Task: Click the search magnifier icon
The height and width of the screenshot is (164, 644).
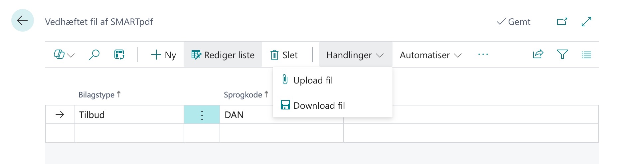Action: tap(94, 55)
